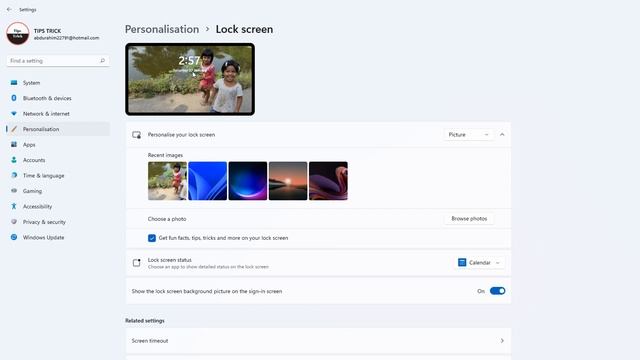Click the TIPS TRICK account name
This screenshot has width=640, height=360.
(47, 31)
